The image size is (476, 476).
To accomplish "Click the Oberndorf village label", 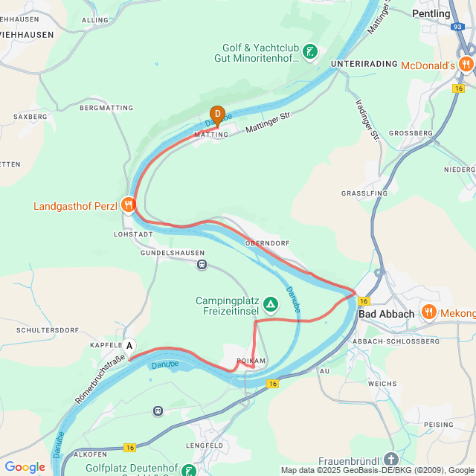I will 268,243.
